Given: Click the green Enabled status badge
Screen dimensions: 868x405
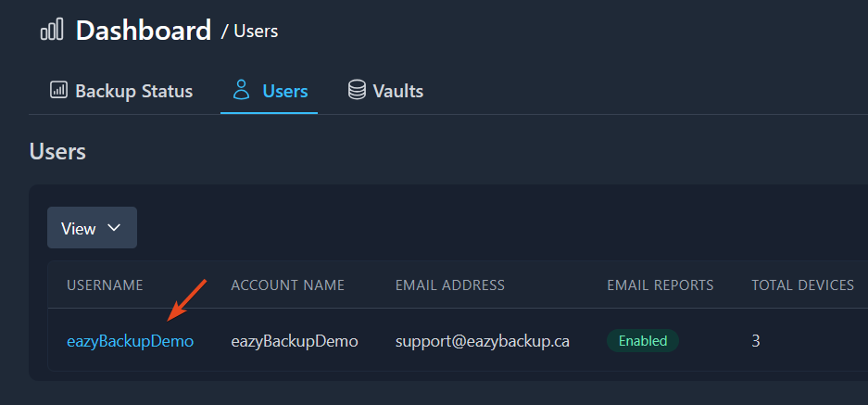Looking at the screenshot, I should click(x=643, y=341).
